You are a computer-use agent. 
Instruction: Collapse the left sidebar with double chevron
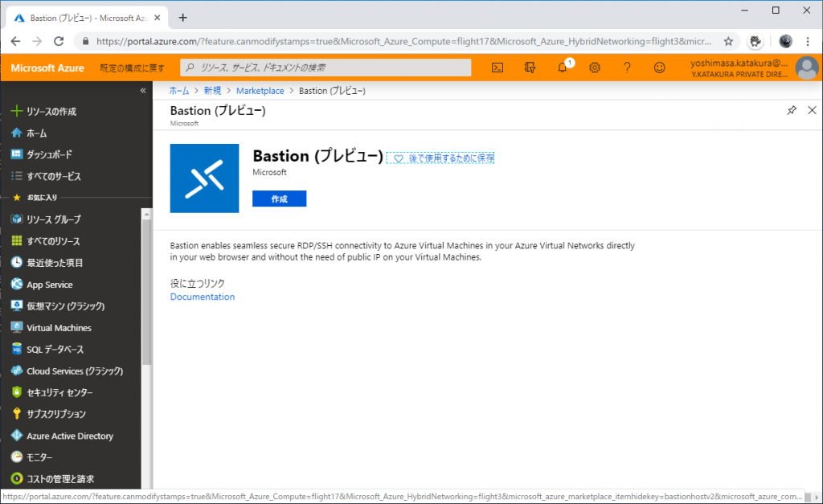click(x=143, y=91)
